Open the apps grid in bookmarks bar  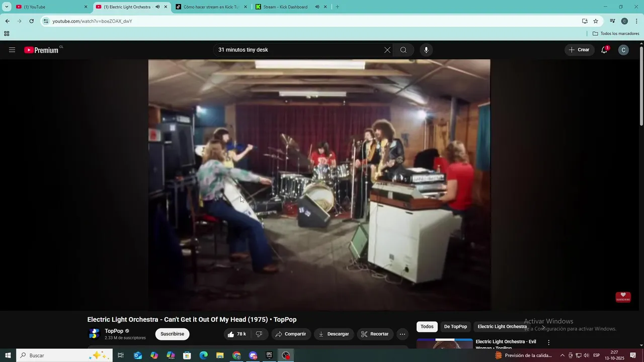[x=7, y=34]
